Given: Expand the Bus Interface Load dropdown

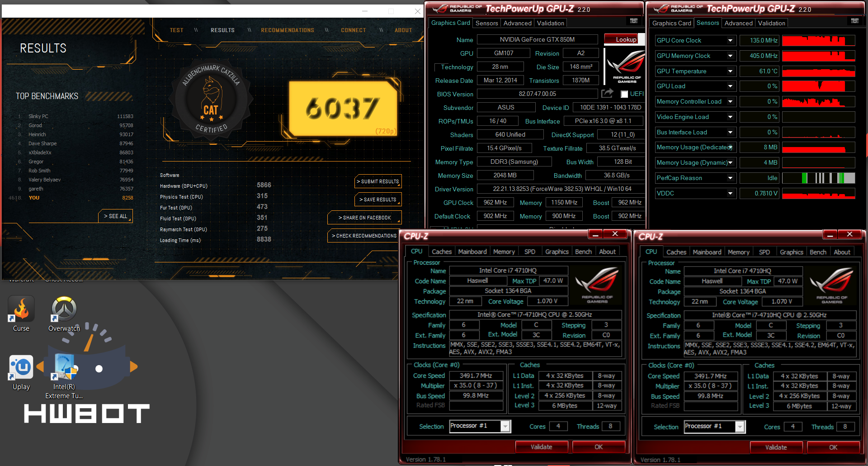Looking at the screenshot, I should (x=730, y=133).
